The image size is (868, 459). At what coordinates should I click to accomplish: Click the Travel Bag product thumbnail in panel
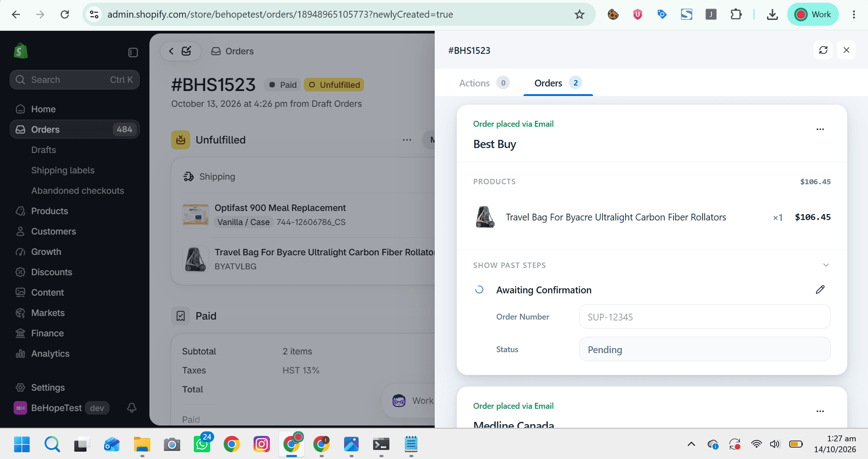485,217
